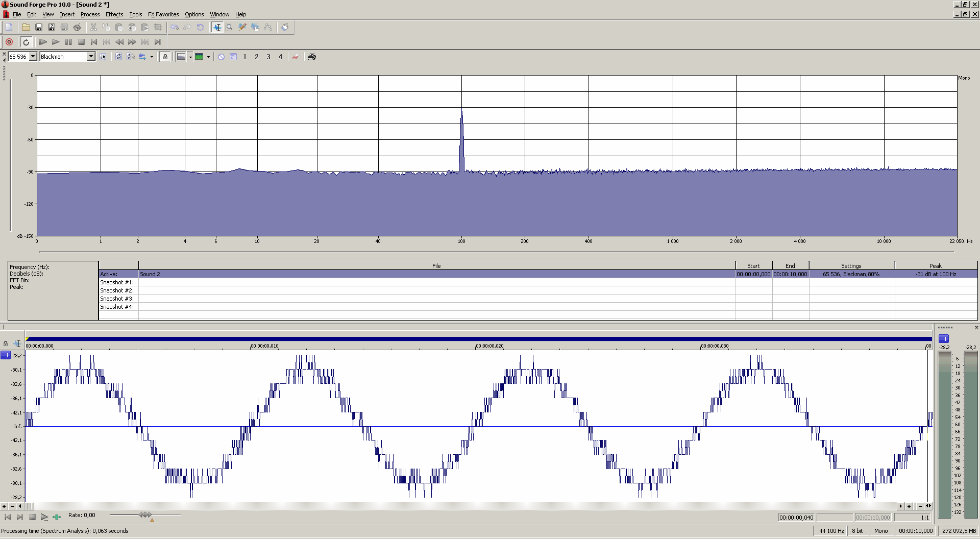Open the Effects menu
Screen dimensions: 980x539
(114, 14)
